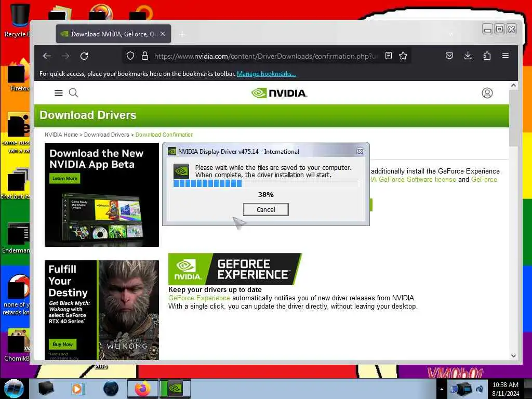Open the NVIDIA App Beta banner image

(x=102, y=195)
